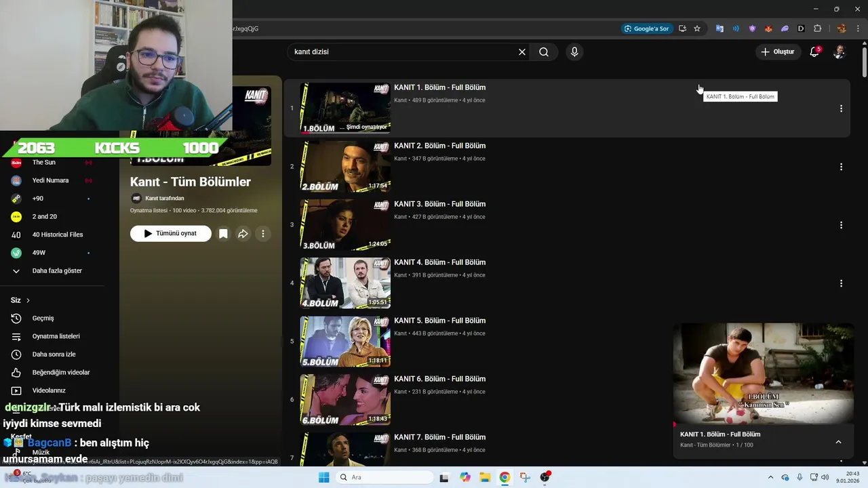Share the Kanıt playlist
Image resolution: width=868 pixels, height=488 pixels.
[243, 234]
